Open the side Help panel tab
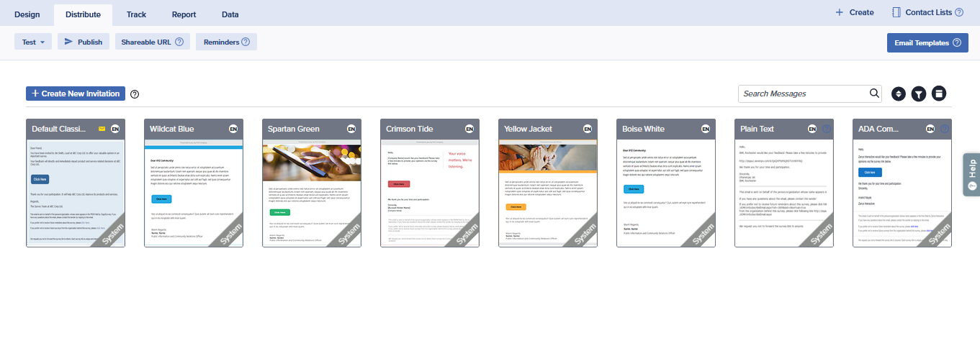The height and width of the screenshot is (351, 980). 971,174
